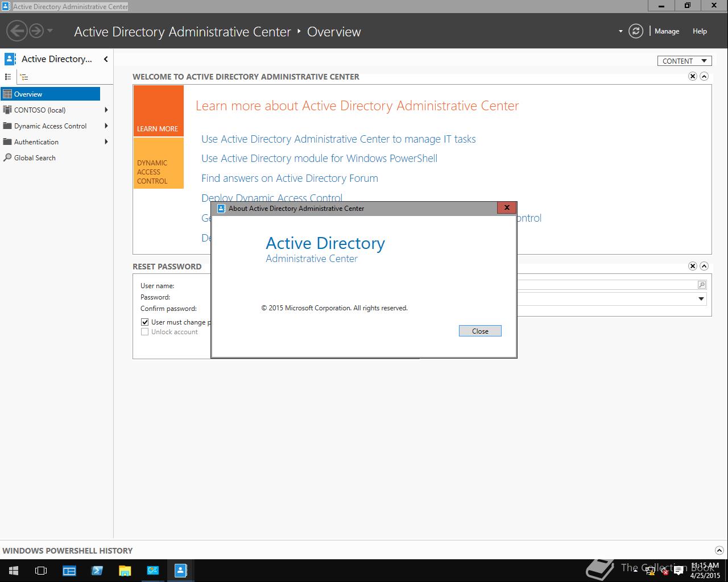The image size is (728, 582).
Task: Collapse the Reset Password section chevron
Action: [x=704, y=266]
